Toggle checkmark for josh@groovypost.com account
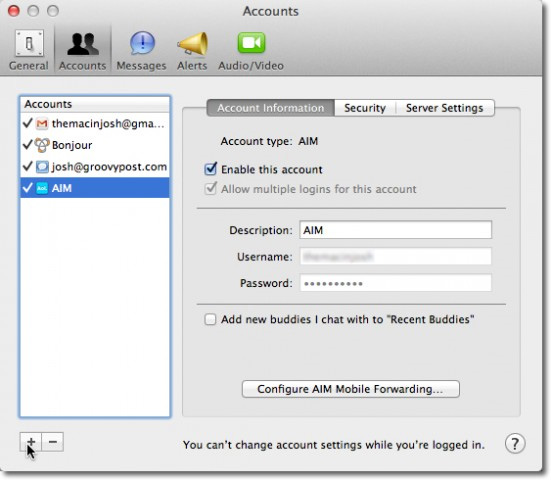 coord(27,166)
